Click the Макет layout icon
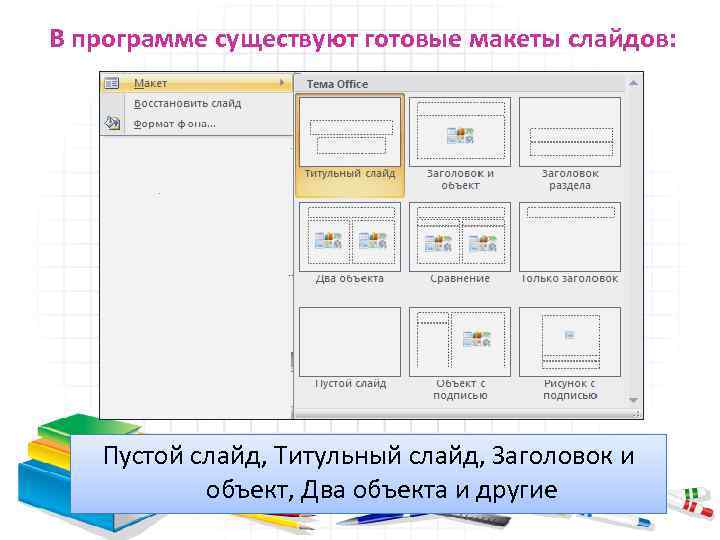This screenshot has width=720, height=540. (x=112, y=83)
